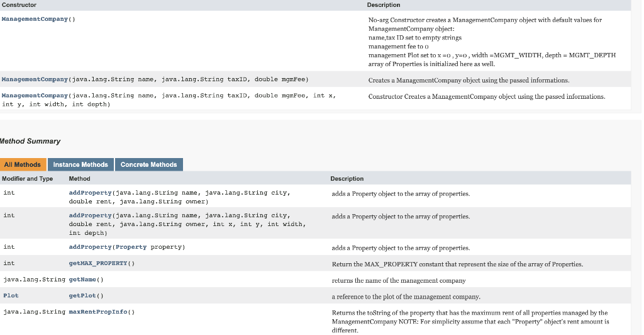
Task: Follow the Plot return type link
Action: tap(11, 295)
